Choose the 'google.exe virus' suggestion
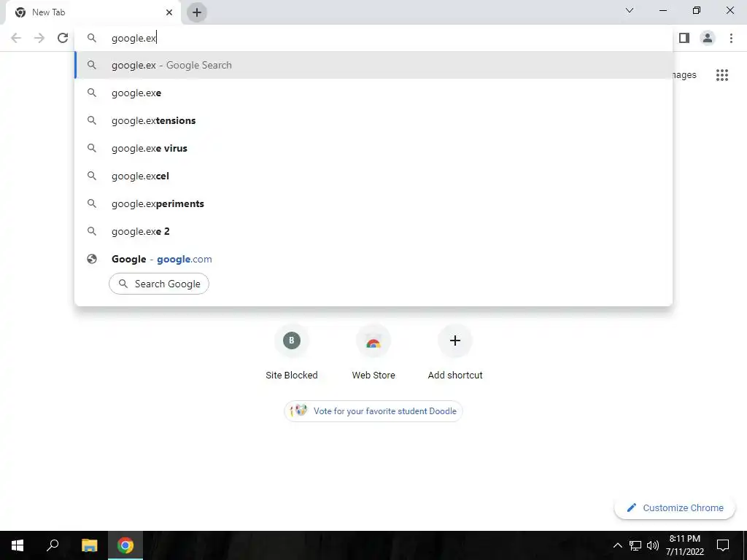This screenshot has height=560, width=747. 374,148
